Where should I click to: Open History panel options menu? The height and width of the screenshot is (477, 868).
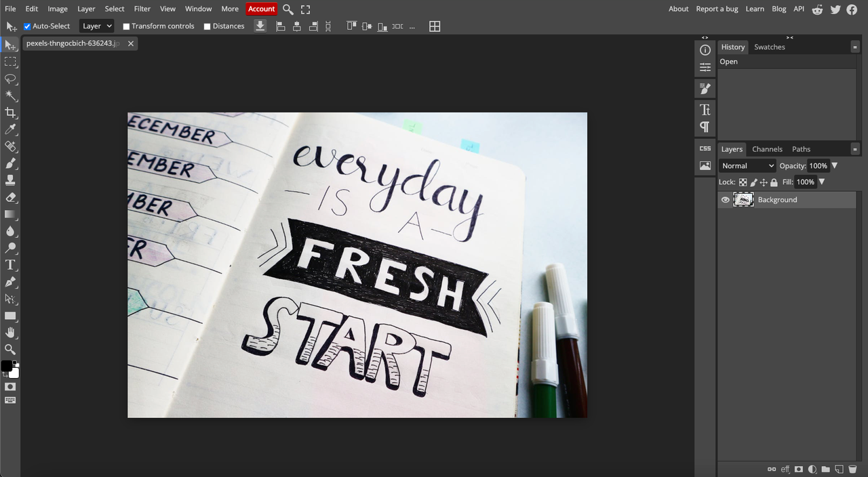(855, 47)
